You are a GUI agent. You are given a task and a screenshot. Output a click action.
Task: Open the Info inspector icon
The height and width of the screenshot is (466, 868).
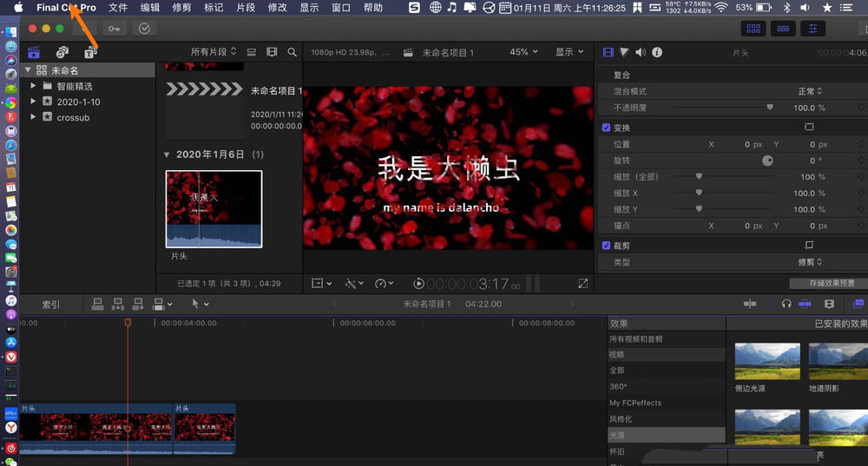657,52
